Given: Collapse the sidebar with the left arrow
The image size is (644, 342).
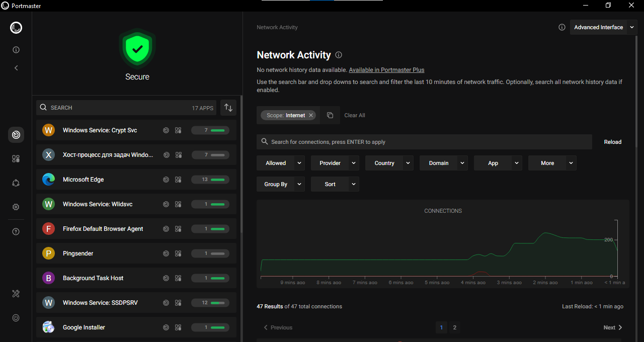Looking at the screenshot, I should pyautogui.click(x=16, y=68).
